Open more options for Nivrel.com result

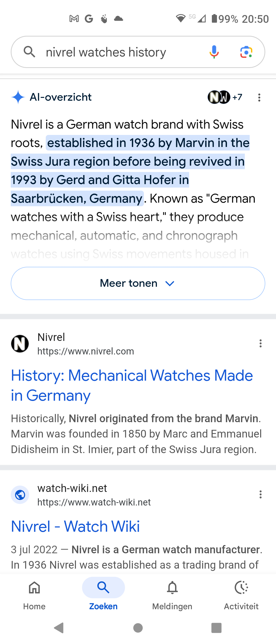(x=260, y=343)
